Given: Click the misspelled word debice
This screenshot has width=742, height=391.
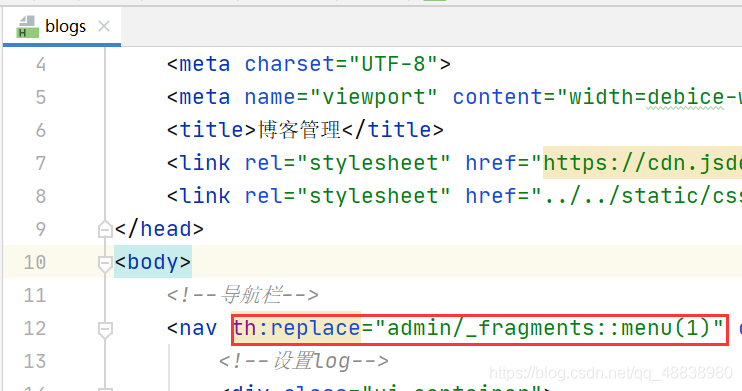Looking at the screenshot, I should pos(686,98).
